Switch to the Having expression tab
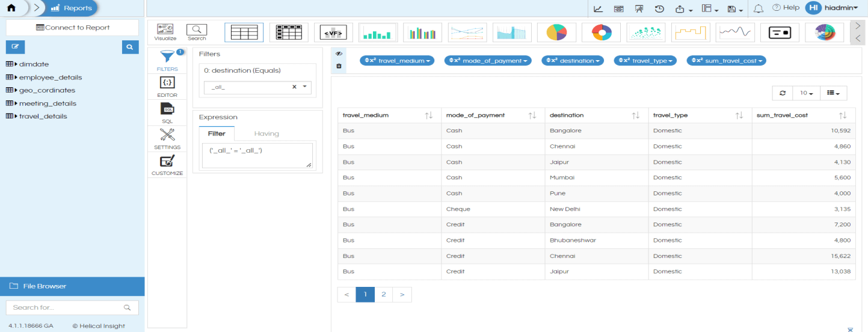 266,134
